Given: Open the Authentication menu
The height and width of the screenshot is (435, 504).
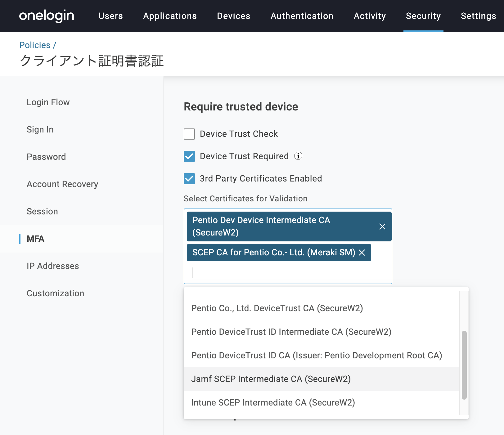Looking at the screenshot, I should [302, 16].
